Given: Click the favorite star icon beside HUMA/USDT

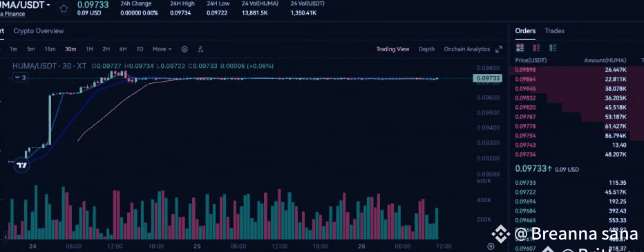Looking at the screenshot, I should pyautogui.click(x=64, y=8).
